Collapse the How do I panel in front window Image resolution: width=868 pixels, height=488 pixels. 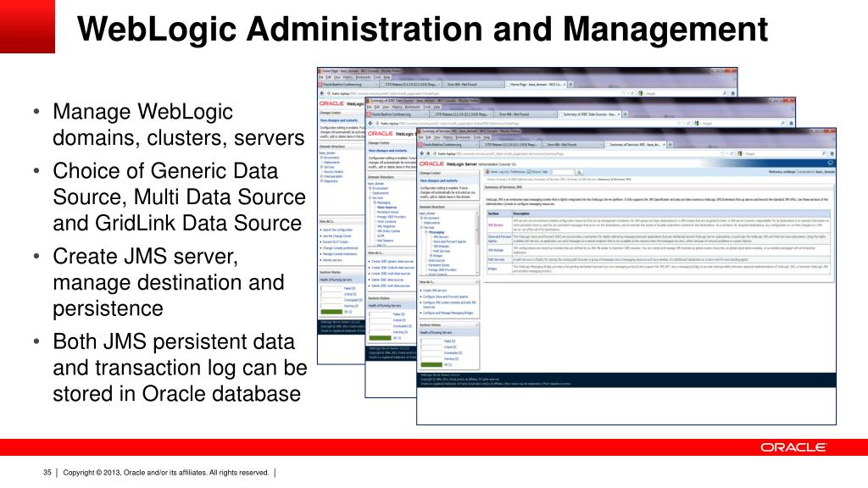pos(476,281)
